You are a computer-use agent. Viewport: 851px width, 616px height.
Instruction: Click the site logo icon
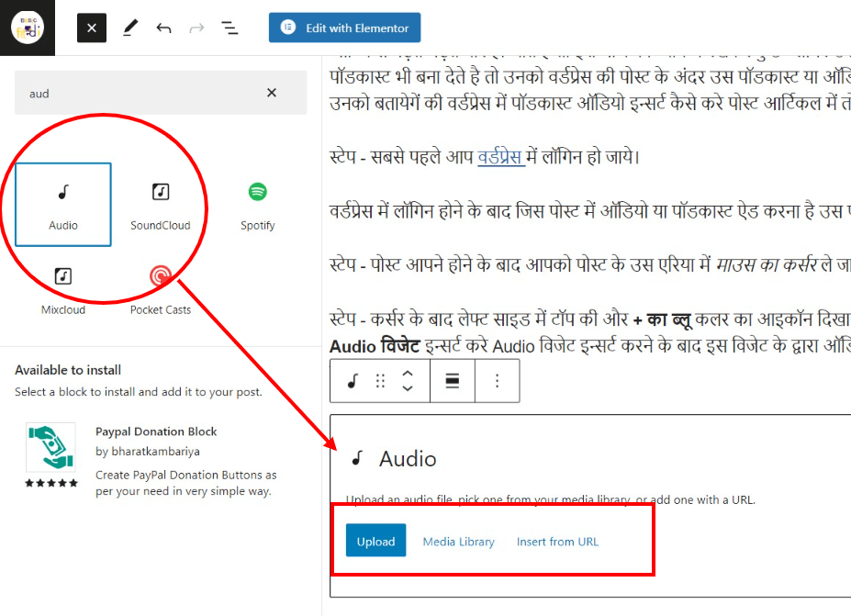tap(28, 28)
